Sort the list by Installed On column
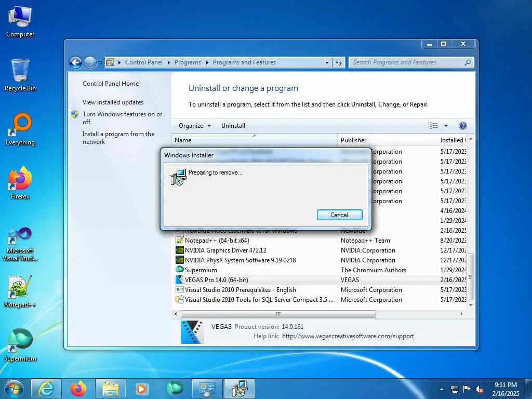 [x=453, y=140]
